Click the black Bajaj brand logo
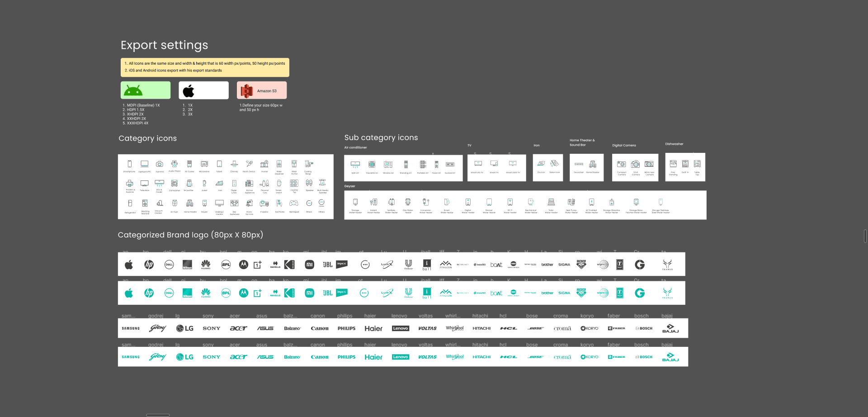Image resolution: width=868 pixels, height=417 pixels. pos(670,328)
